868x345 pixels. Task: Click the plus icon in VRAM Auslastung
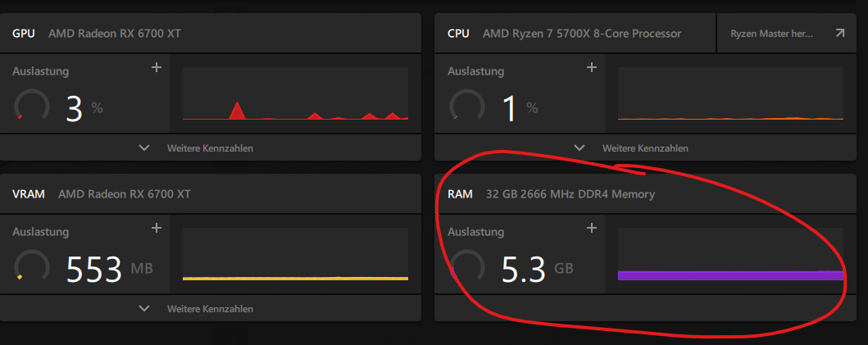157,228
